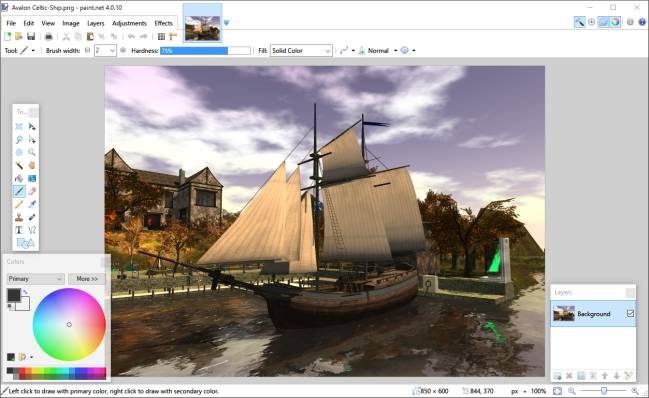Click the secondary color swatch
The image size is (649, 398).
coord(24,305)
